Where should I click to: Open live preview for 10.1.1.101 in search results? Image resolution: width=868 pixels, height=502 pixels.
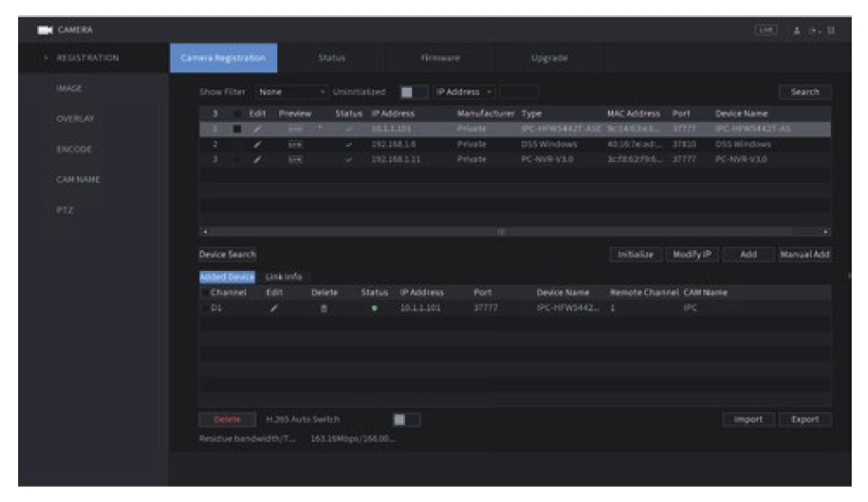coord(294,129)
